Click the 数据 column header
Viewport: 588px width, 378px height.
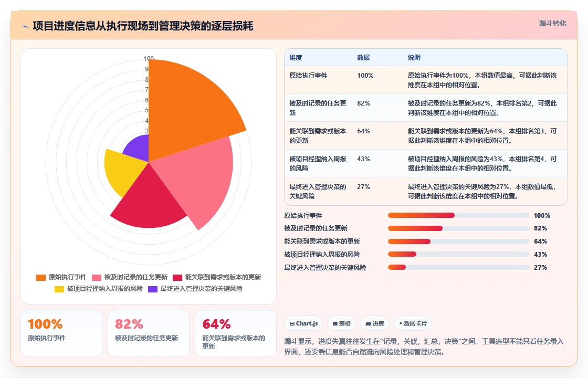(x=363, y=57)
